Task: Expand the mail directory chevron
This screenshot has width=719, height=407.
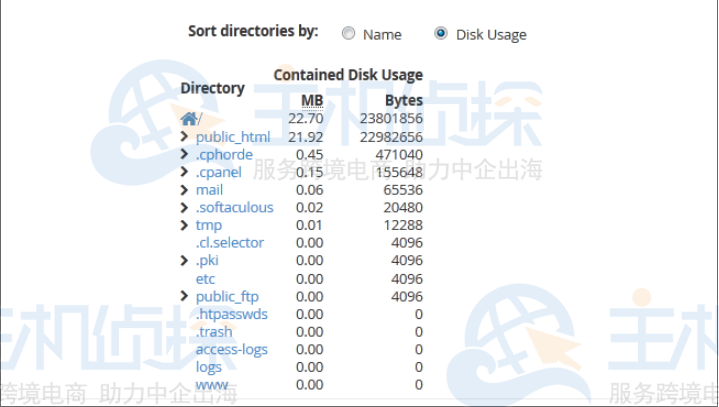Action: (184, 190)
